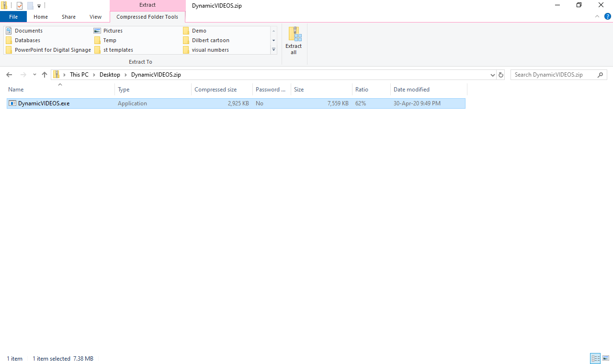Click the 62% ratio value
Image resolution: width=613 pixels, height=364 pixels.
point(361,103)
